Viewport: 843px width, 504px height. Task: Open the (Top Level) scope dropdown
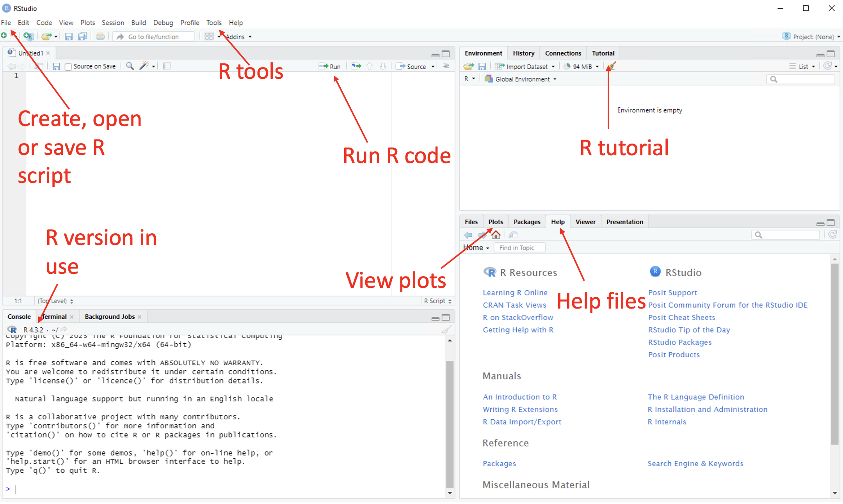tap(55, 301)
